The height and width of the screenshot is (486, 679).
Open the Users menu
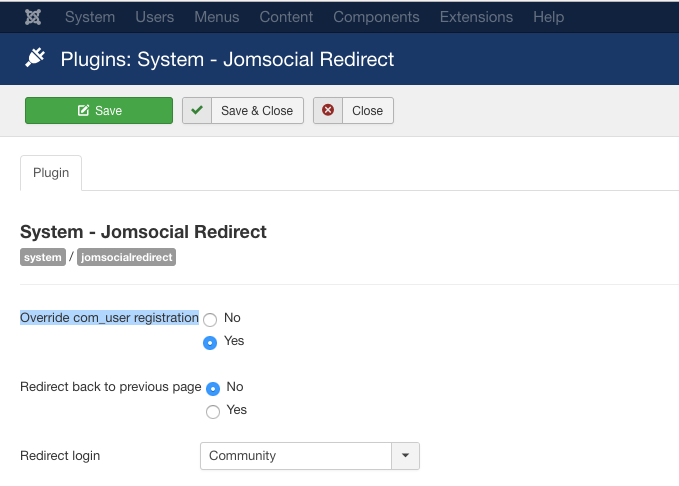(155, 17)
